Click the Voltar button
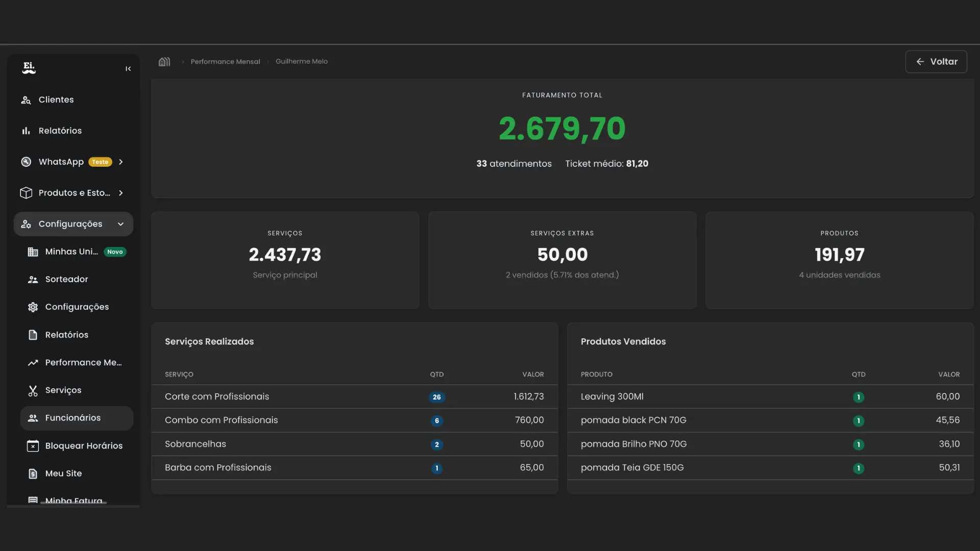Viewport: 980px width, 551px height. [936, 61]
